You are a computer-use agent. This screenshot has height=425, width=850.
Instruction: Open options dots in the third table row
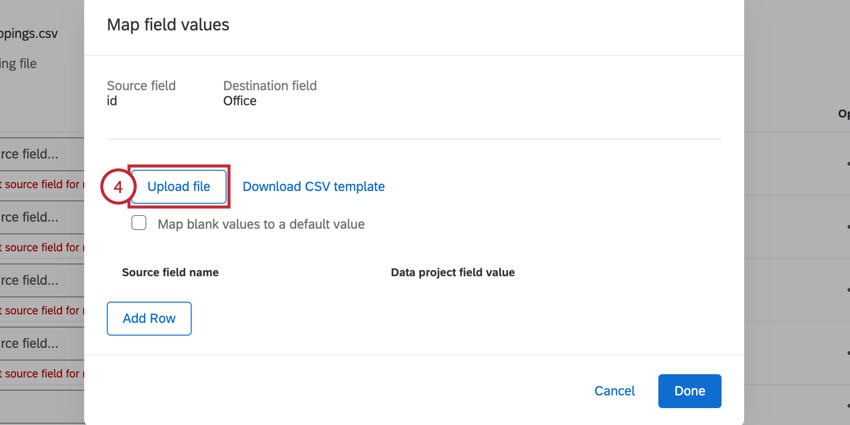point(847,288)
